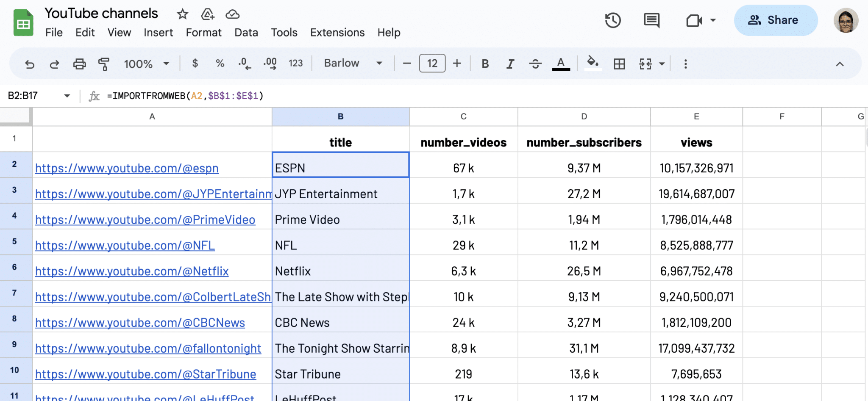Image resolution: width=868 pixels, height=401 pixels.
Task: Open the ESPN YouTube channel link
Action: 127,168
